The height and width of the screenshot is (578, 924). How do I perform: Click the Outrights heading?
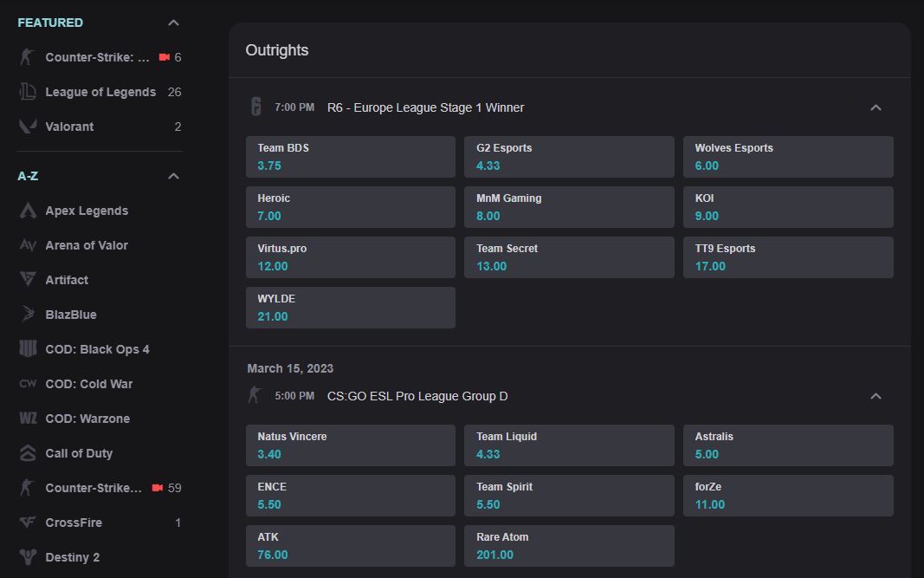point(277,50)
